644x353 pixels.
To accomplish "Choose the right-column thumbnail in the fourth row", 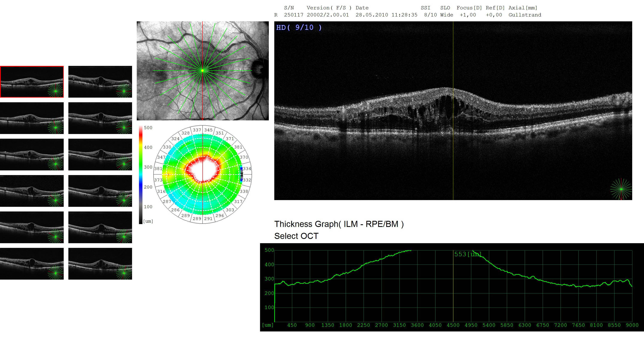I will tap(100, 191).
